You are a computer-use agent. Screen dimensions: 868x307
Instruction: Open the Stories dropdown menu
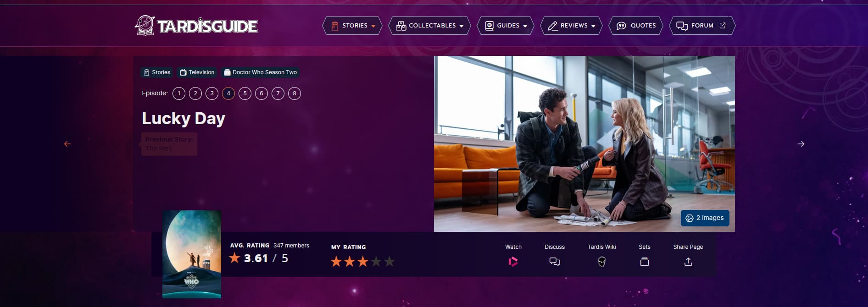tap(352, 26)
